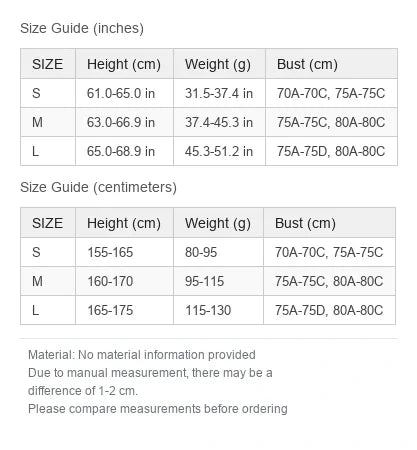Select the L size cell in centimeters table
Viewport: 417px width, 450px height.
(x=48, y=310)
